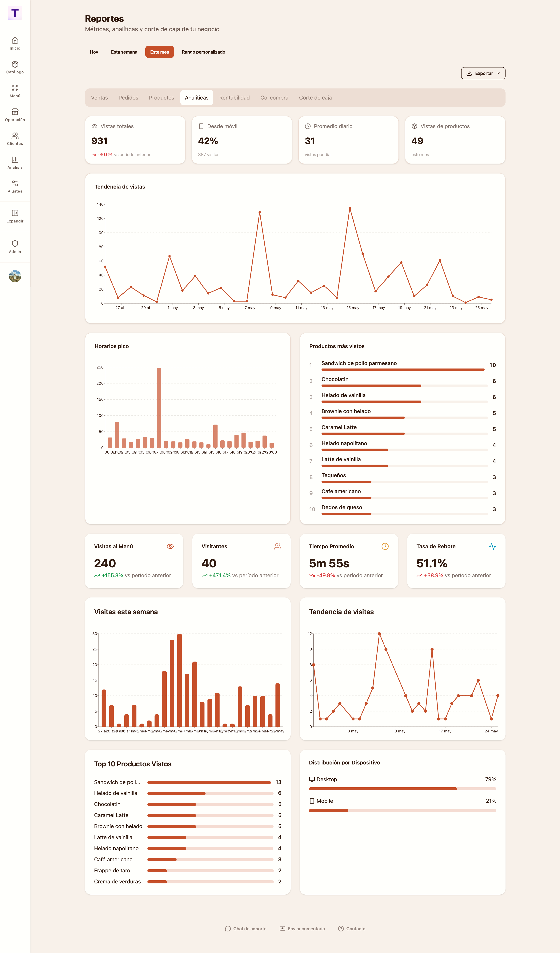Choose Rango personalizado date range
The width and height of the screenshot is (560, 953).
203,52
